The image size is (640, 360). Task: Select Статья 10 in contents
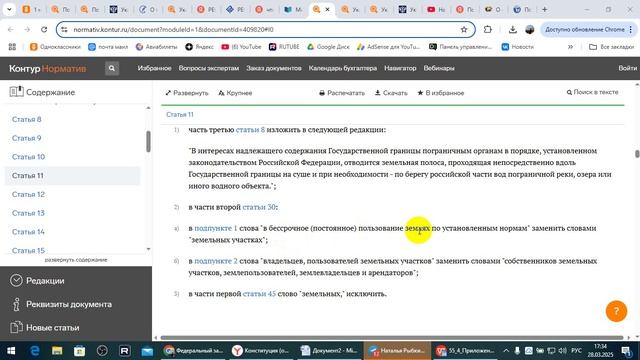[x=28, y=157]
